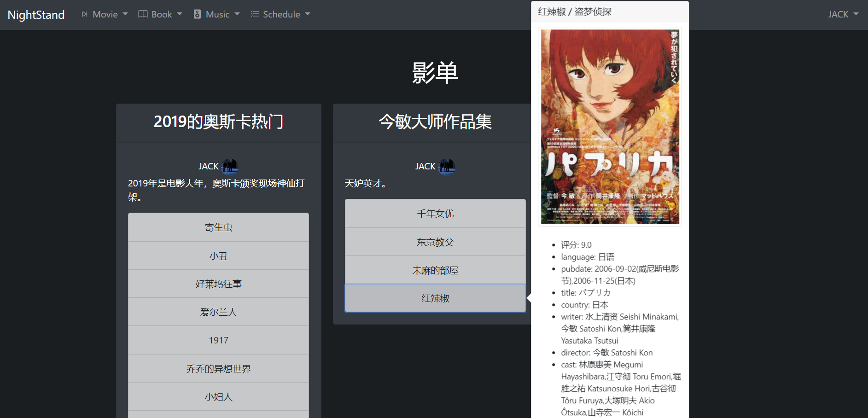Viewport: 868px width, 418px height.
Task: Click the cast: 林原惠美 Megumi entry
Action: pos(621,389)
